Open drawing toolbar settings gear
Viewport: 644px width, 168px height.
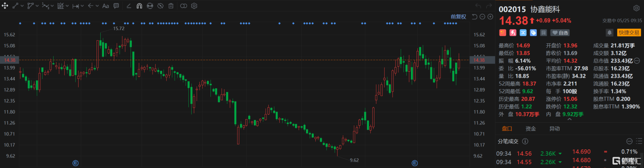[x=194, y=6]
